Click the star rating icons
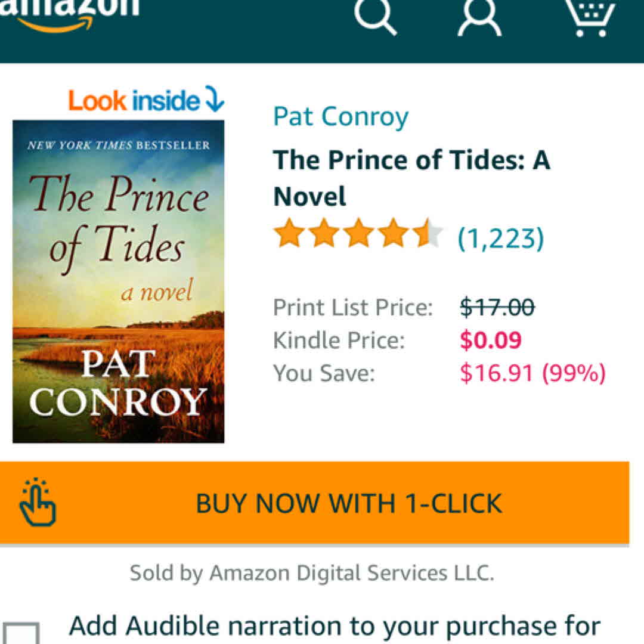The width and height of the screenshot is (644, 644). point(358,233)
